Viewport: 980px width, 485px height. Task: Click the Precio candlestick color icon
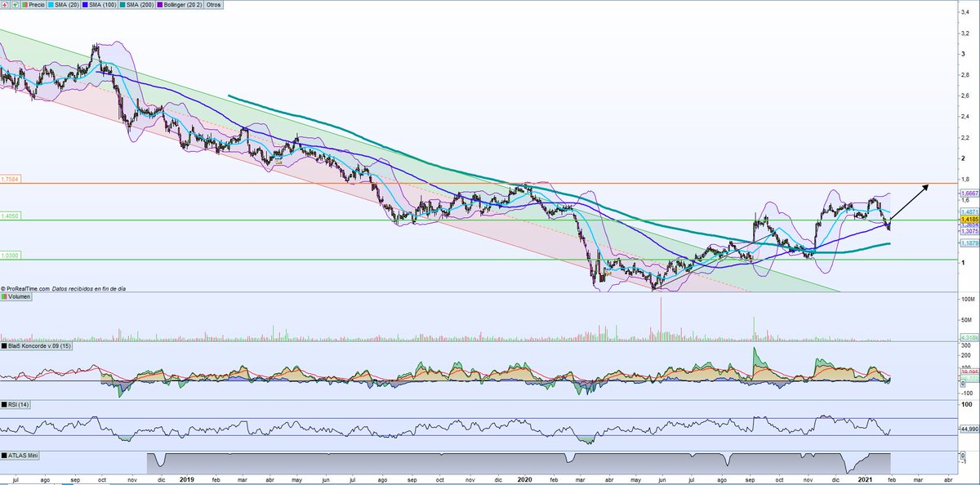point(24,4)
